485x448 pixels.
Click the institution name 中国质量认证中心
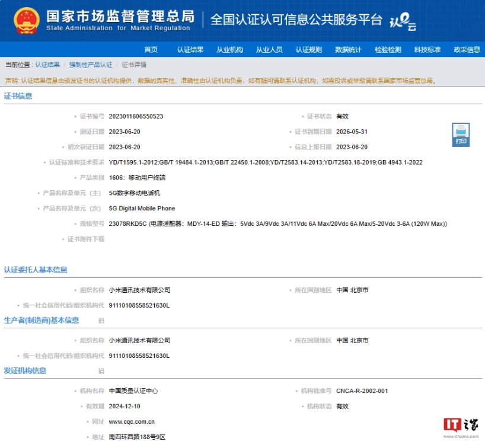(x=133, y=391)
